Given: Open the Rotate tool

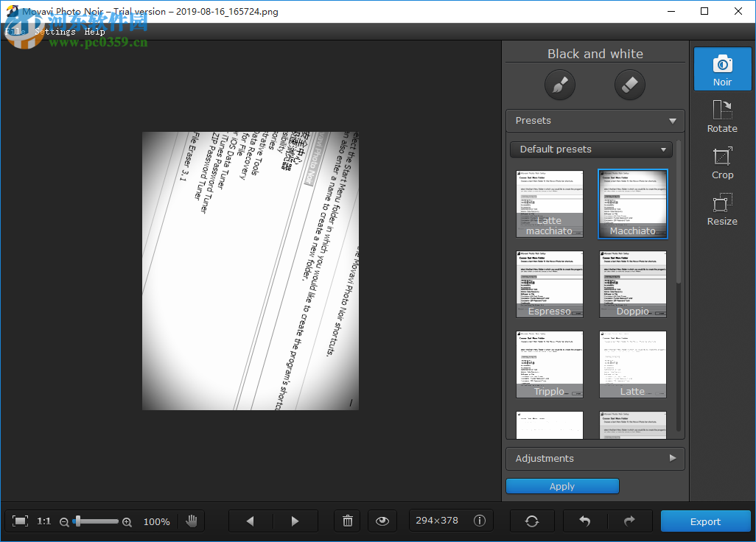Looking at the screenshot, I should point(722,116).
